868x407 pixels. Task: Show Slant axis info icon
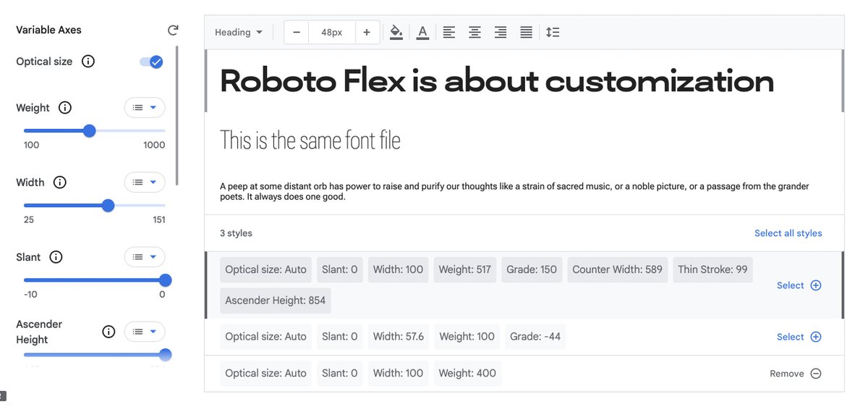[x=56, y=257]
